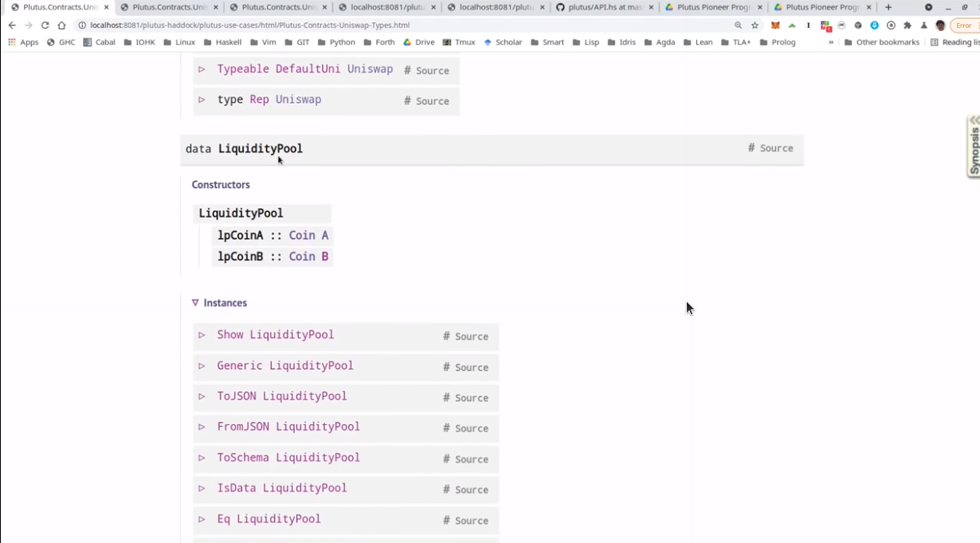Open the Synopsis side panel
The width and height of the screenshot is (980, 543).
pos(974,148)
